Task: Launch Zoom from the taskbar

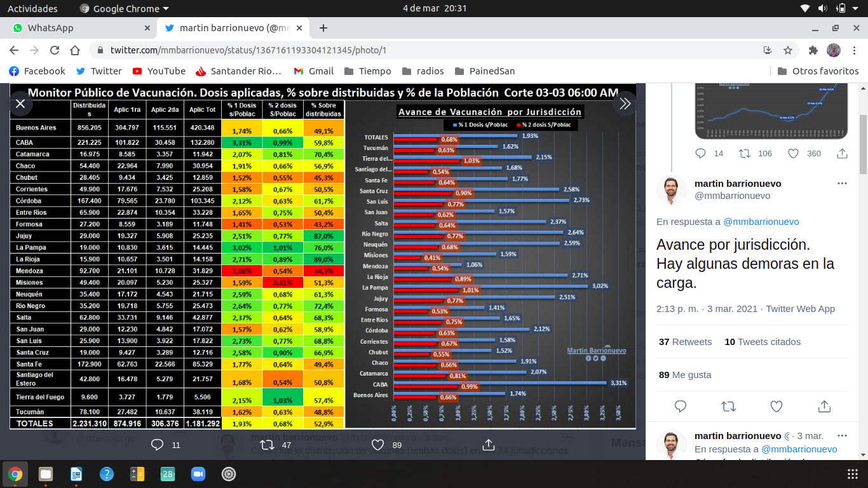Action: [x=198, y=474]
